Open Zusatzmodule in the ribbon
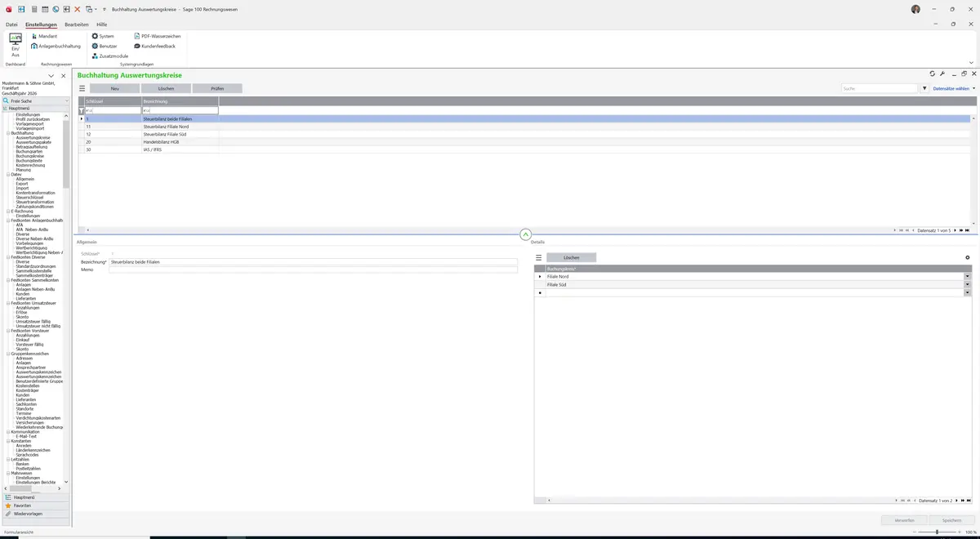This screenshot has height=539, width=980. point(110,56)
